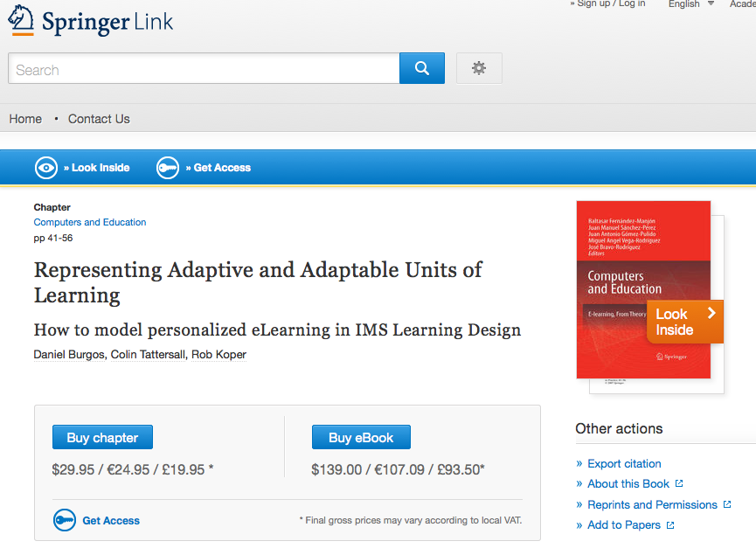Click external link icon after Reprints and Permissions
Image resolution: width=756 pixels, height=555 pixels.
[x=727, y=504]
